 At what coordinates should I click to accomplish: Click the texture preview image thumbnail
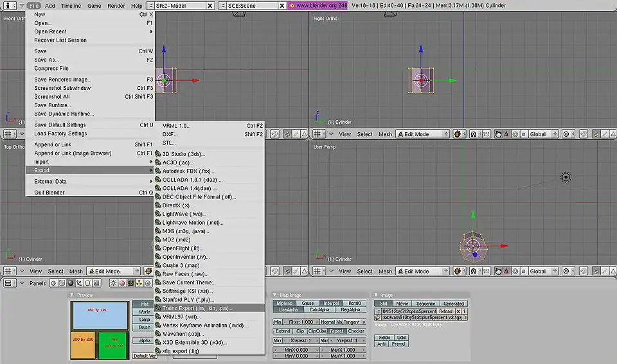pyautogui.click(x=99, y=331)
